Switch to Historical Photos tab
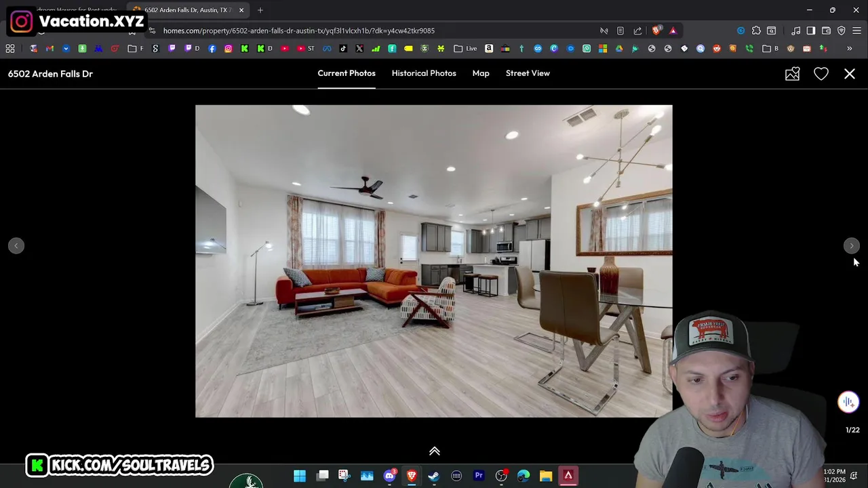Screen dimensions: 868x488 coord(424,73)
